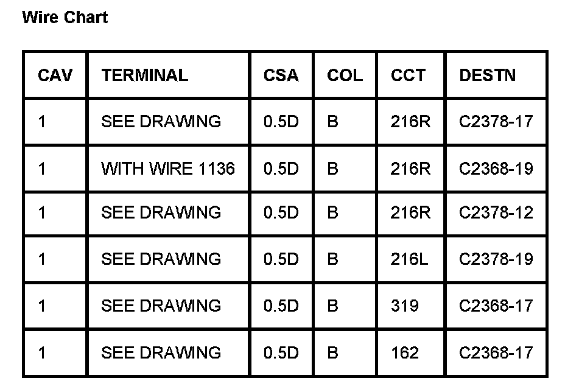565x392 pixels.
Task: Click the DESTN column header
Action: point(487,75)
